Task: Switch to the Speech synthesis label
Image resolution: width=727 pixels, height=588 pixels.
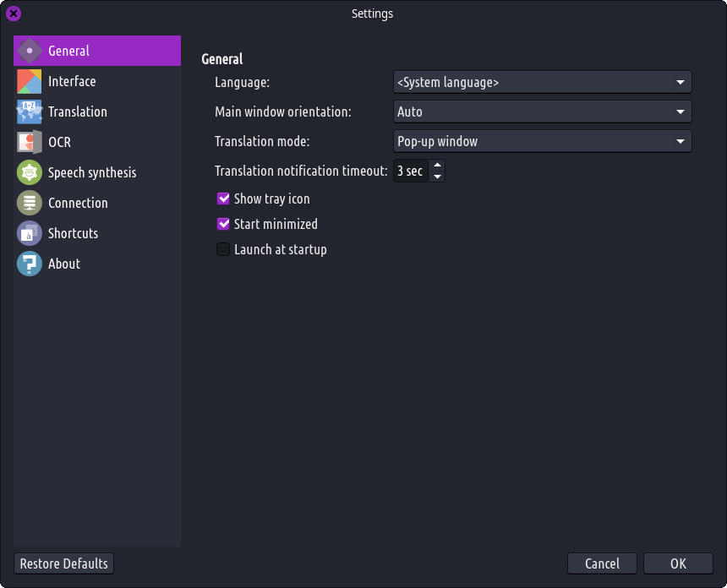Action: [x=92, y=172]
